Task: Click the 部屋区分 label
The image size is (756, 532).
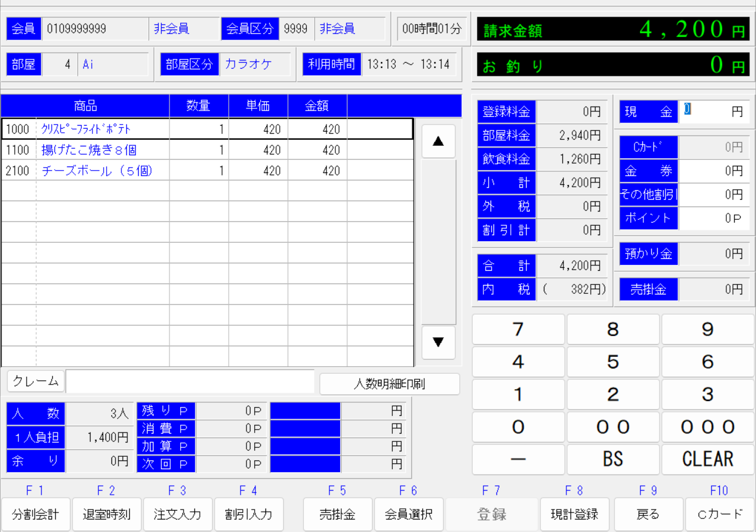Action: (190, 65)
